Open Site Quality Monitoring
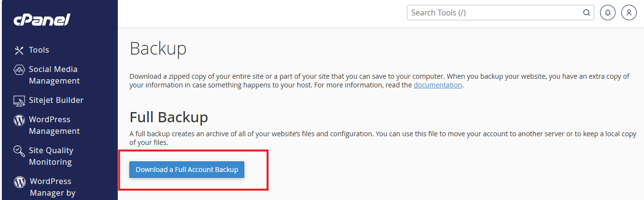 click(x=51, y=157)
